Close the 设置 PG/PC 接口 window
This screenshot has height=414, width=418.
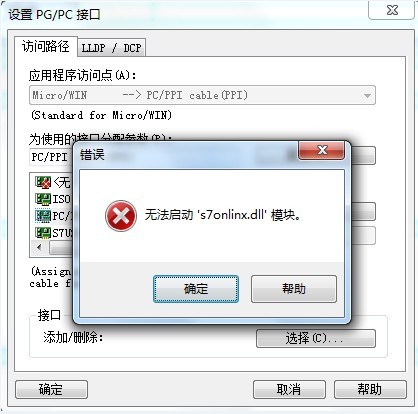pos(392,10)
